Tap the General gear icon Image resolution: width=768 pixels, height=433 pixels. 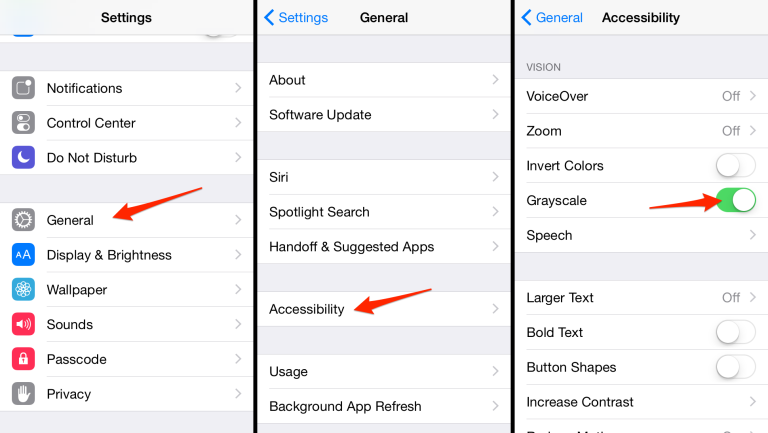pyautogui.click(x=23, y=220)
